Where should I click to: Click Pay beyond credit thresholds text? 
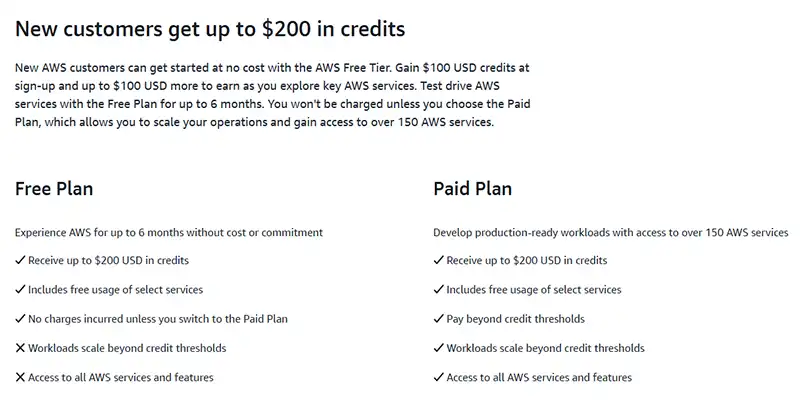tap(517, 319)
